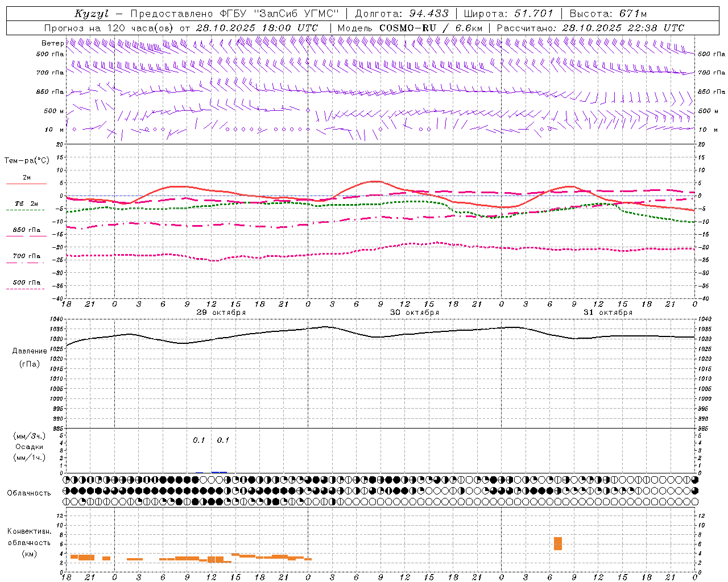728x582 pixels.
Task: Click the "(км)" unit label for convective cloud
Action: pos(30,553)
